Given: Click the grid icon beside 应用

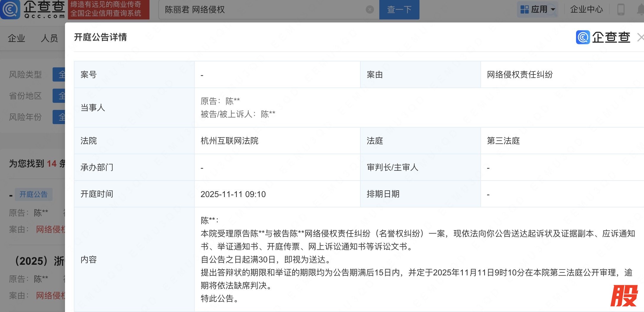Looking at the screenshot, I should click(x=524, y=9).
